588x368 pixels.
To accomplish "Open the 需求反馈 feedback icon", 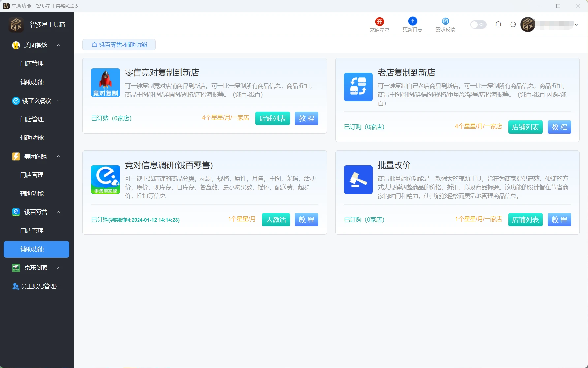I will [x=445, y=21].
